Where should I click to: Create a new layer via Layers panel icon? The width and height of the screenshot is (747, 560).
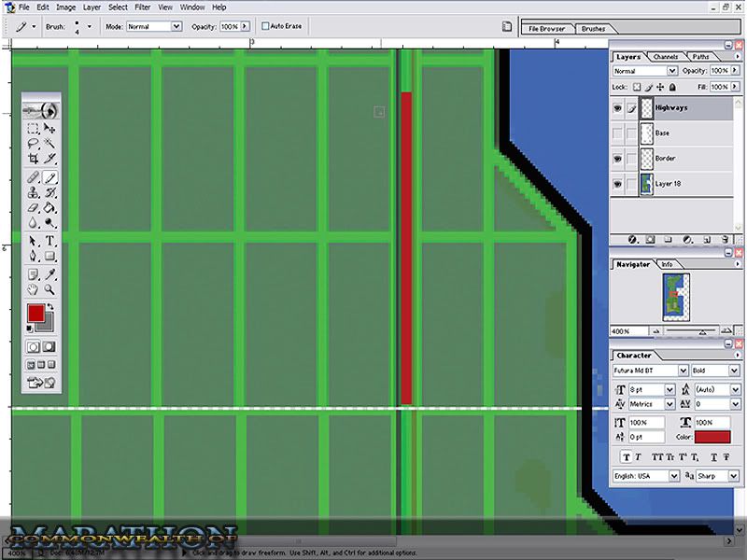[707, 239]
